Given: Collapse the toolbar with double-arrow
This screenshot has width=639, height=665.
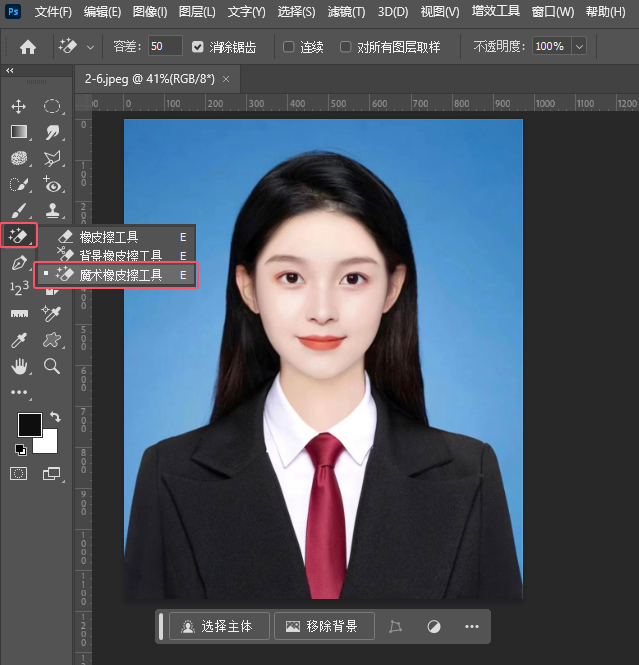Looking at the screenshot, I should pos(10,70).
